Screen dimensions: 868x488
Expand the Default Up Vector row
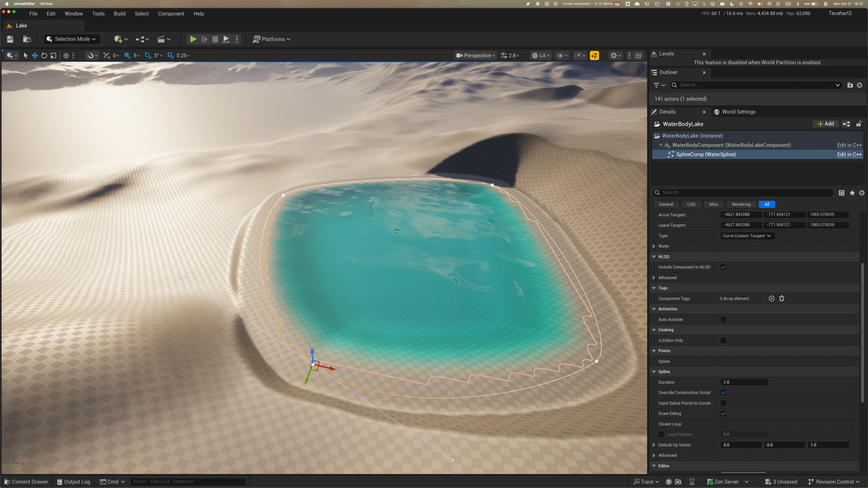pos(654,445)
